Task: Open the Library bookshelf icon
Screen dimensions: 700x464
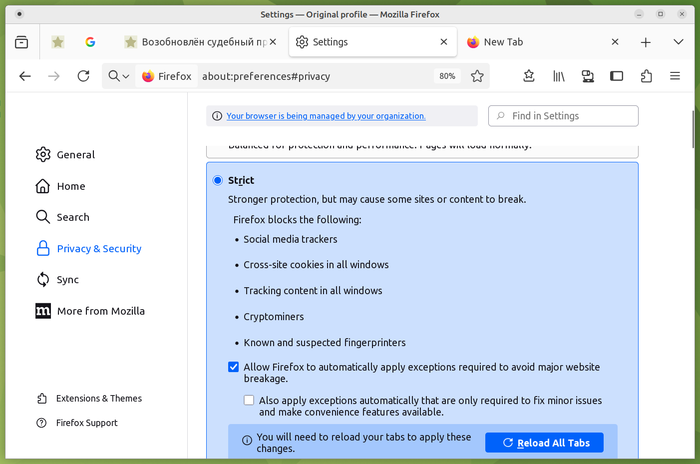Action: pyautogui.click(x=559, y=76)
